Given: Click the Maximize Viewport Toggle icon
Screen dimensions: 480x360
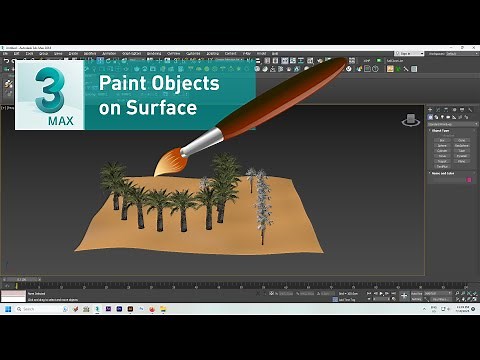Looking at the screenshot, I should (x=475, y=299).
